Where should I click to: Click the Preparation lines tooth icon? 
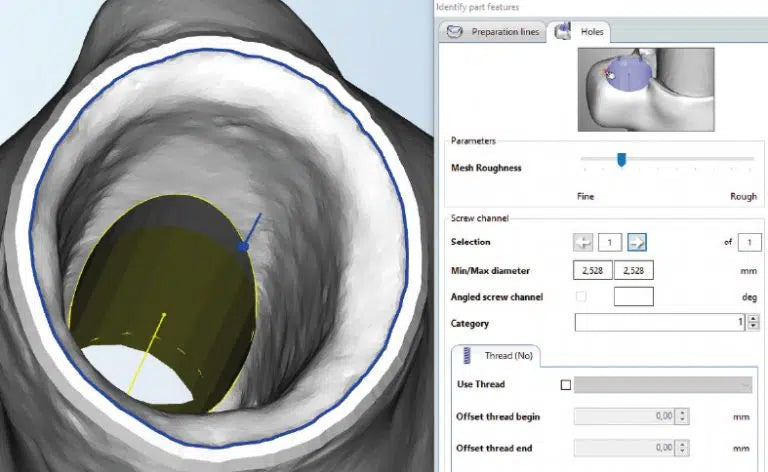click(455, 32)
